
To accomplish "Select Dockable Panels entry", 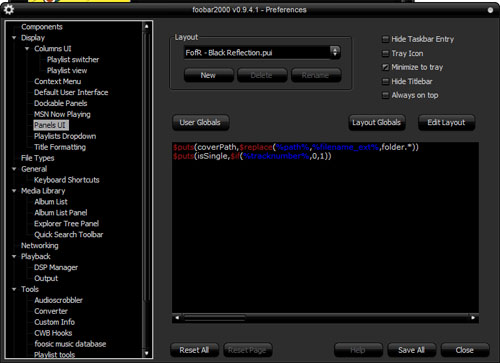I will coord(61,103).
